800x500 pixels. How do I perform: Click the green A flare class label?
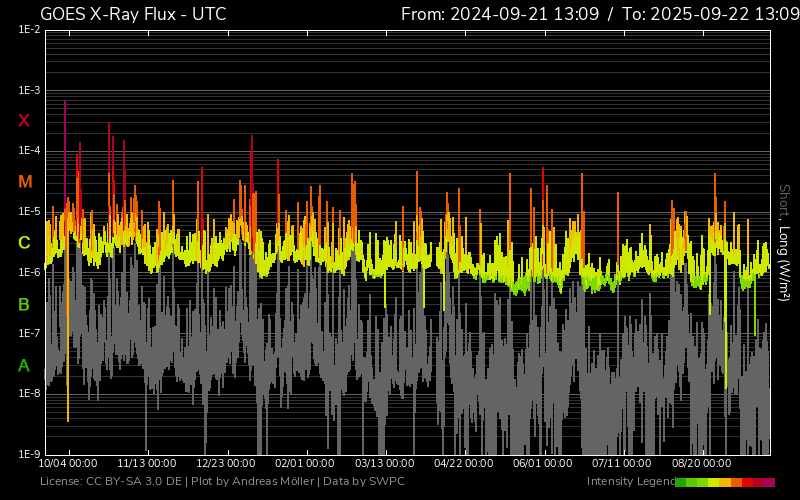[24, 366]
